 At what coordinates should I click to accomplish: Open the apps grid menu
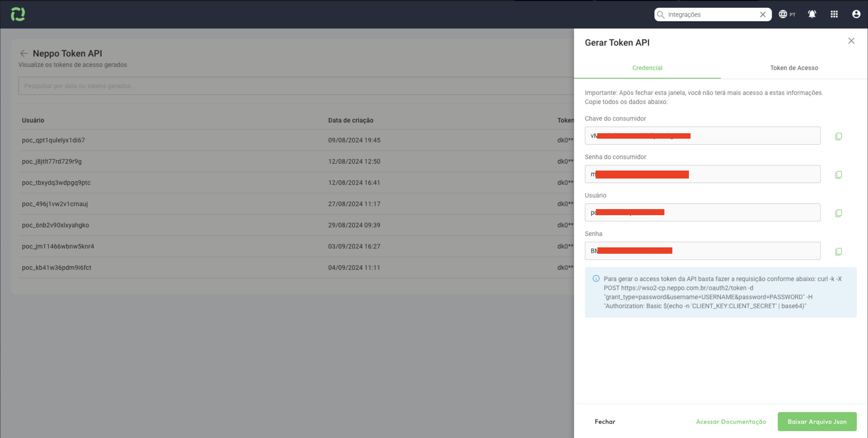[834, 14]
